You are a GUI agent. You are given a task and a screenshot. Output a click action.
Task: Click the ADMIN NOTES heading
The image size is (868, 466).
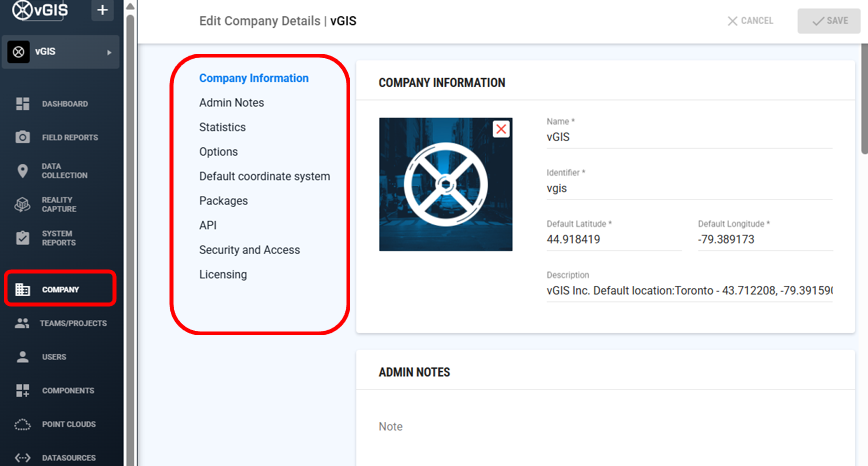click(414, 372)
